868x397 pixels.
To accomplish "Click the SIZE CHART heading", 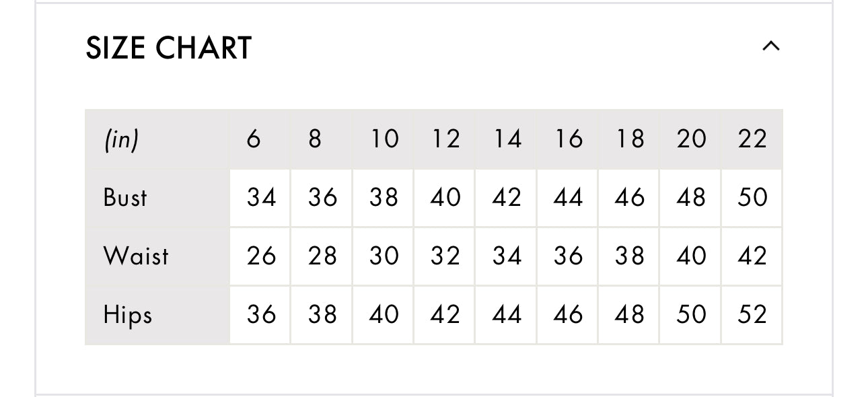I will click(x=169, y=48).
